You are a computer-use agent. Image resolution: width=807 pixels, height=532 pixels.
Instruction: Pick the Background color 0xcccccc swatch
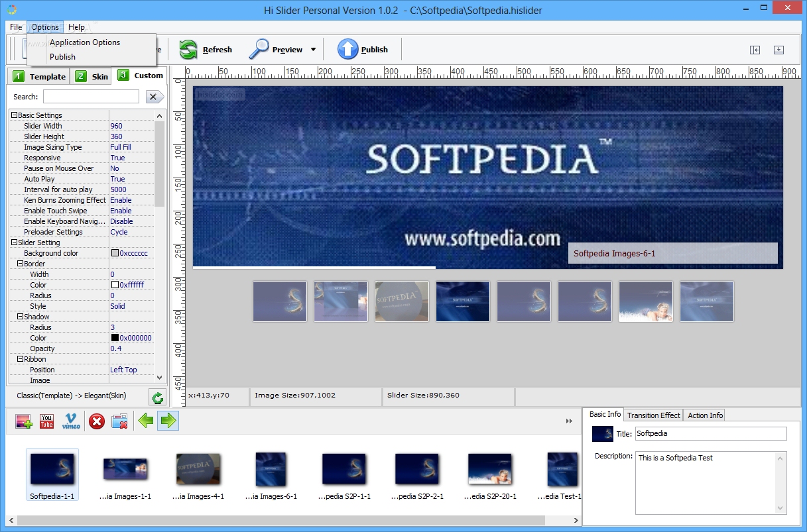(x=115, y=253)
